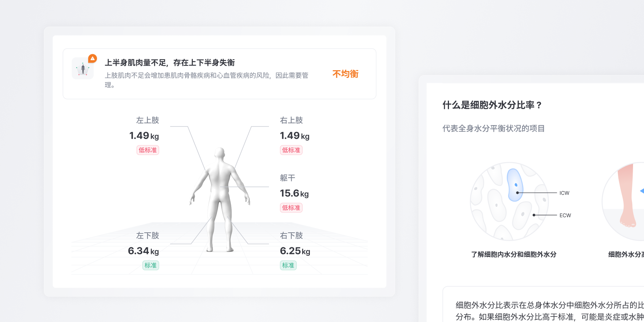Image resolution: width=644 pixels, height=322 pixels.
Task: Click the ECW label in the cell diagram
Action: pyautogui.click(x=565, y=215)
